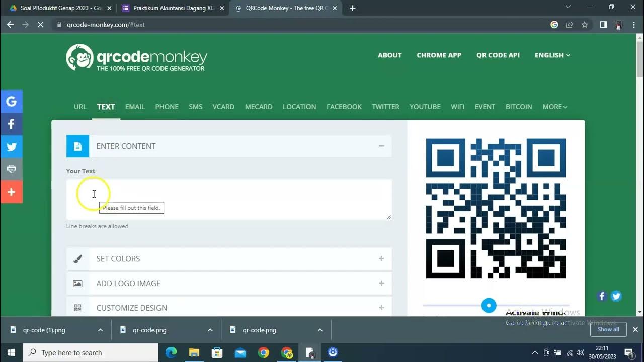Screen dimensions: 644x362
Task: Go back with browser back arrow
Action: 10,24
